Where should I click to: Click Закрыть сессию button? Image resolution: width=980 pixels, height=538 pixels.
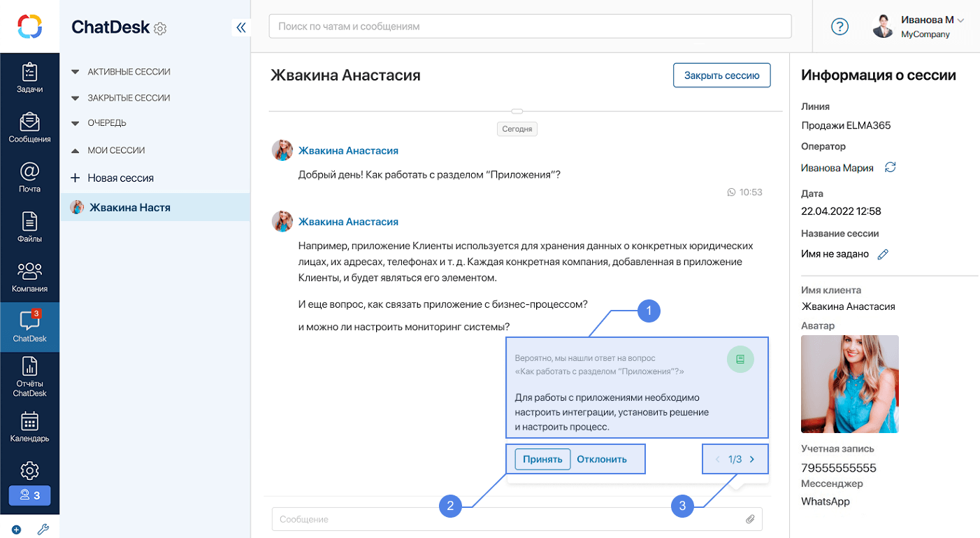point(721,76)
